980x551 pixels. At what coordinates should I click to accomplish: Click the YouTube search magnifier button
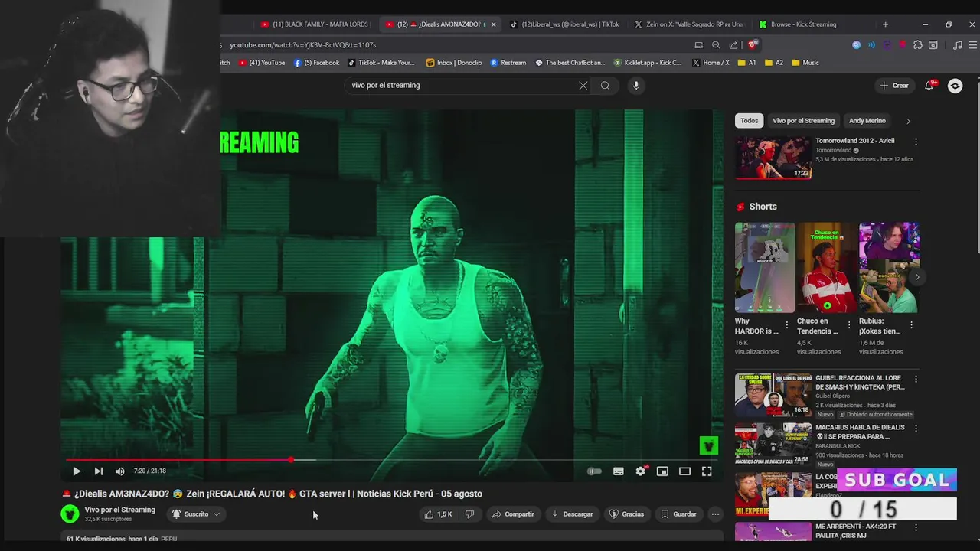tap(605, 86)
